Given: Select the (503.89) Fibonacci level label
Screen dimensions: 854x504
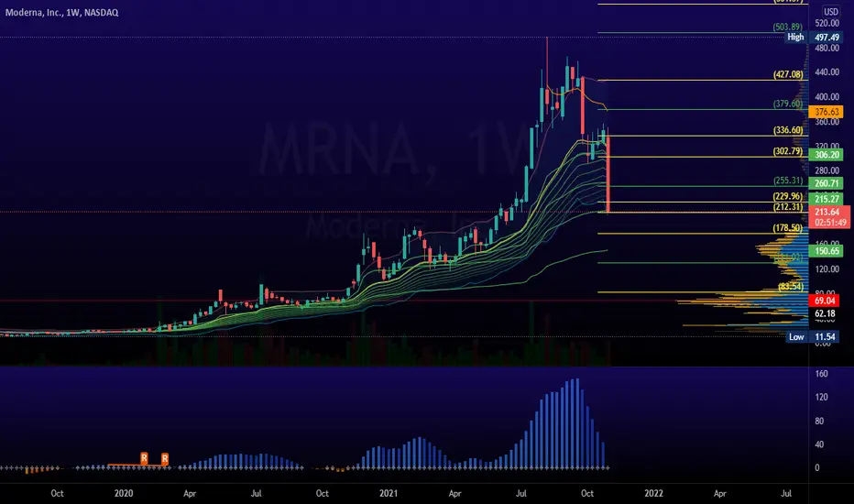Looking at the screenshot, I should point(787,27).
